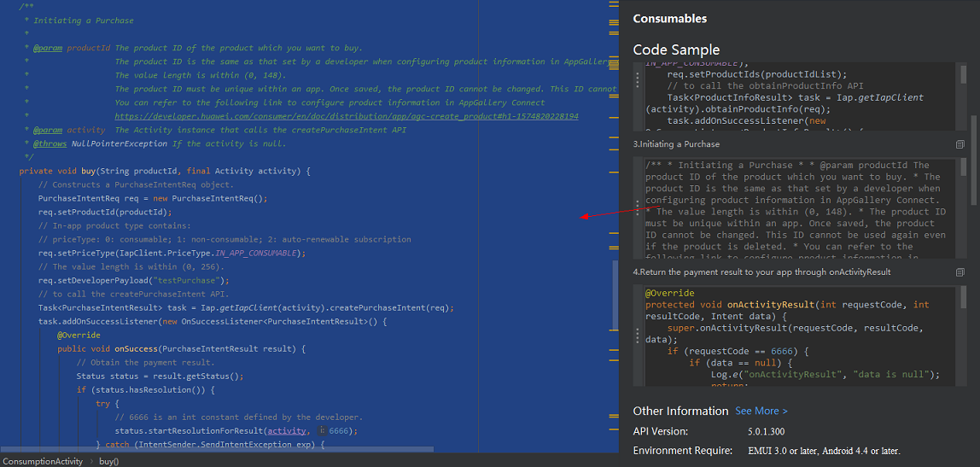This screenshot has height=467, width=980.
Task: Click the '@param productId' doc tag
Action: (71, 48)
